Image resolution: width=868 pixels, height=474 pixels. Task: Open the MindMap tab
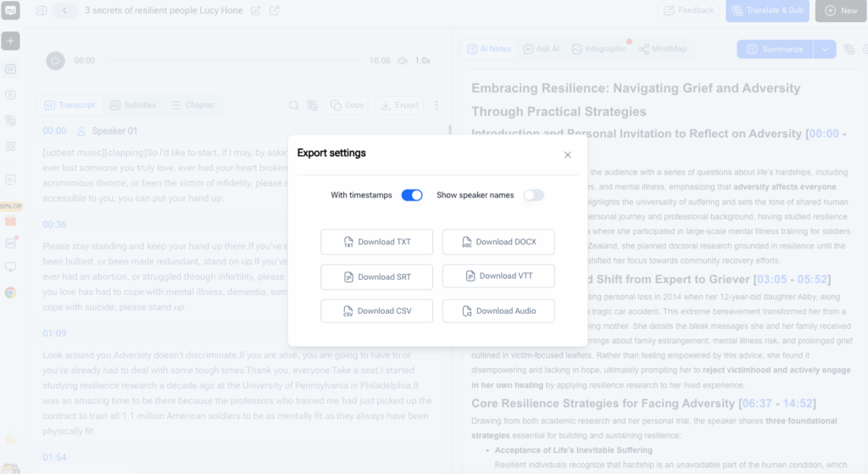(x=663, y=48)
